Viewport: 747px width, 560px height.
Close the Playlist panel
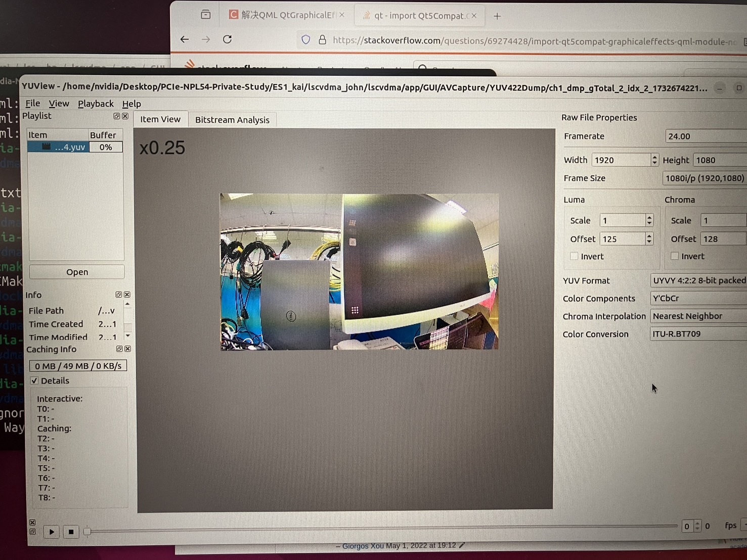coord(125,116)
